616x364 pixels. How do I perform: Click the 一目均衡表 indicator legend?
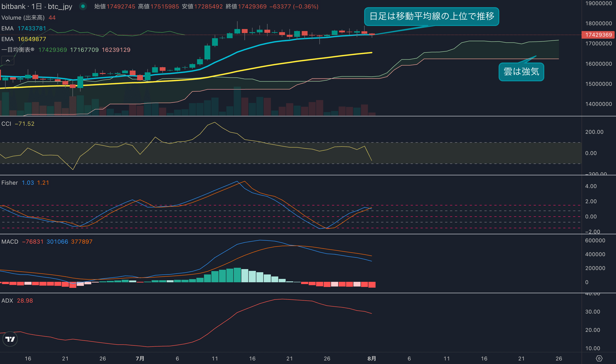pyautogui.click(x=18, y=50)
